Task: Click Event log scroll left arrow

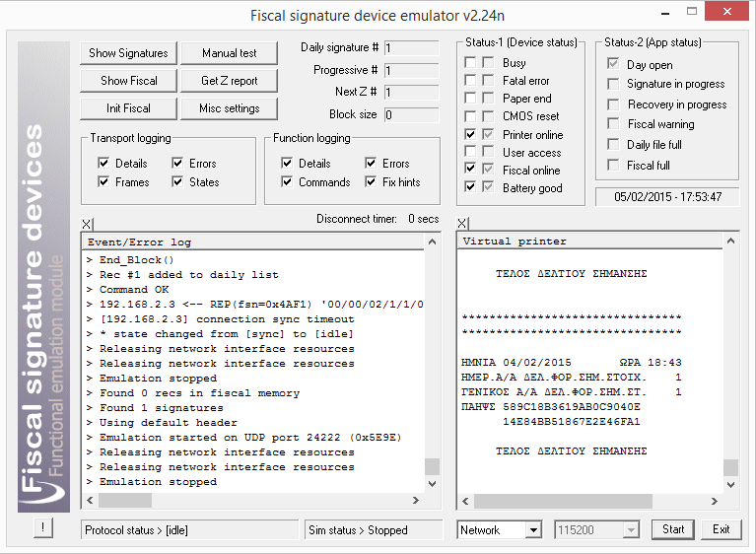Action: tap(90, 501)
